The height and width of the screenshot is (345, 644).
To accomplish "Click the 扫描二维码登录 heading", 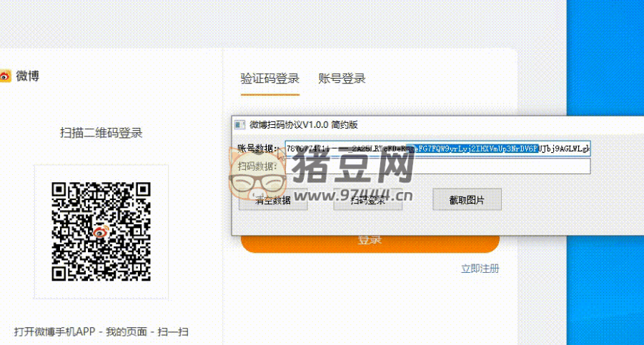I will point(101,133).
